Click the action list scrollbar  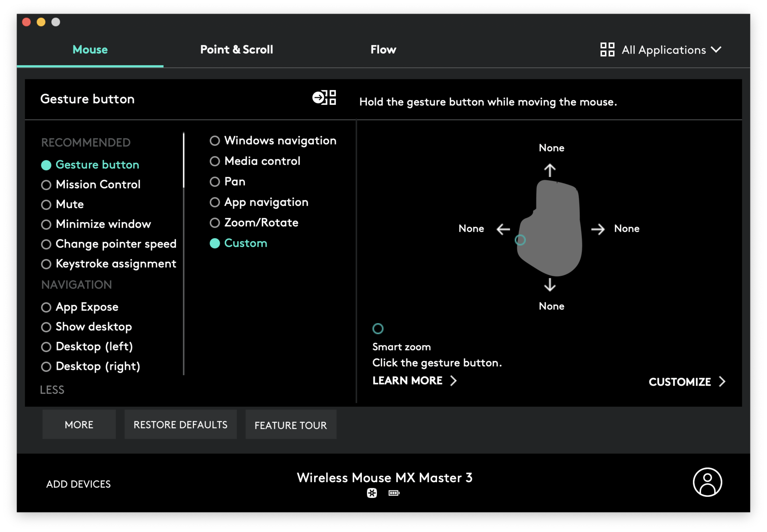point(184,160)
